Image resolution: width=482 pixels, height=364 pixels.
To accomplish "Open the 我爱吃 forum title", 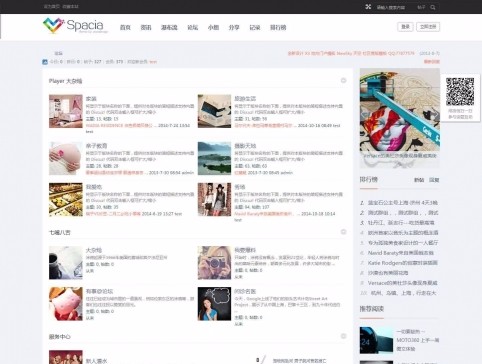I will click(94, 187).
